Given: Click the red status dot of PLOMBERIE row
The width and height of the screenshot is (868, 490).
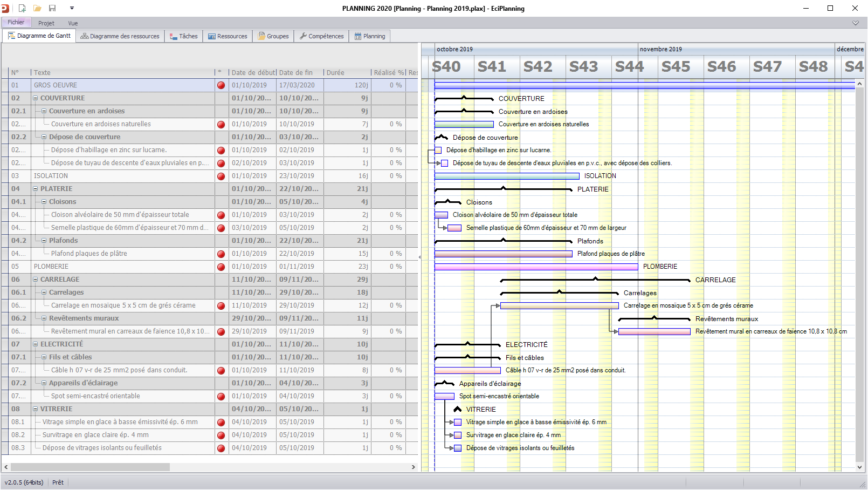Looking at the screenshot, I should click(x=221, y=267).
